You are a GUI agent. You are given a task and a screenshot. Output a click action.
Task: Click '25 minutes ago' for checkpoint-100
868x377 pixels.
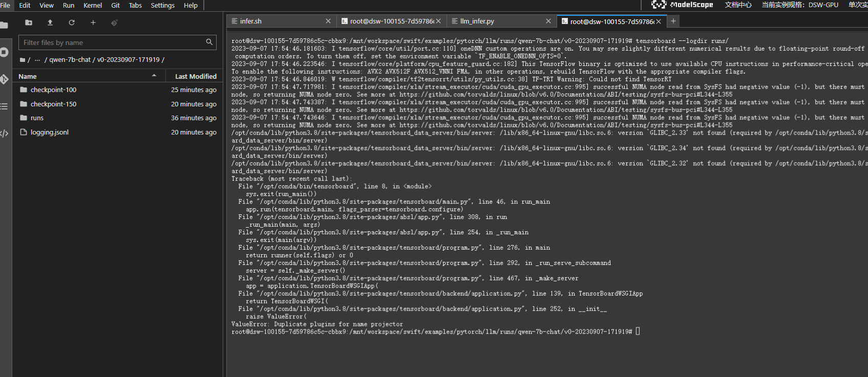194,90
